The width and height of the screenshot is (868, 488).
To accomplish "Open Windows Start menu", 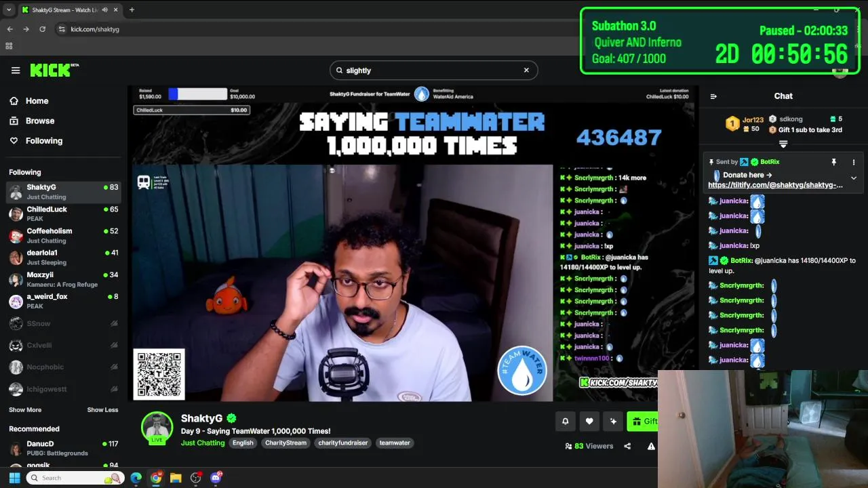I will [14, 478].
